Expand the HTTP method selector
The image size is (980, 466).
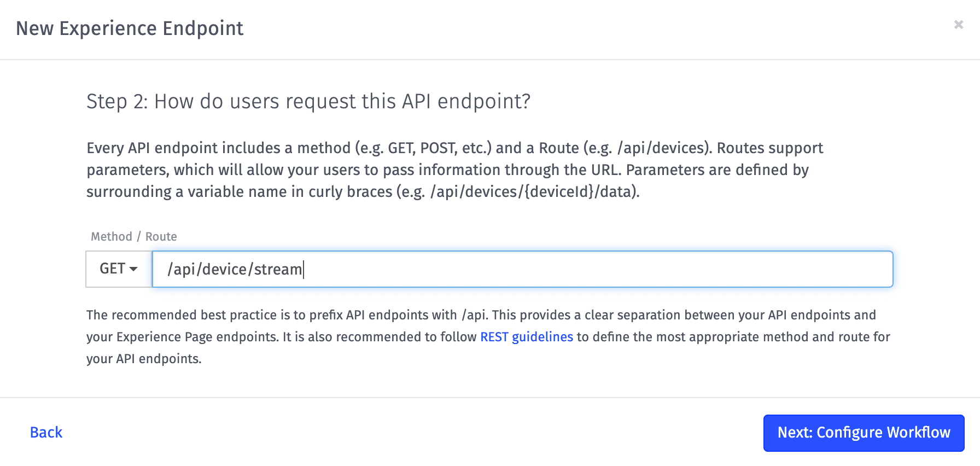tap(119, 269)
